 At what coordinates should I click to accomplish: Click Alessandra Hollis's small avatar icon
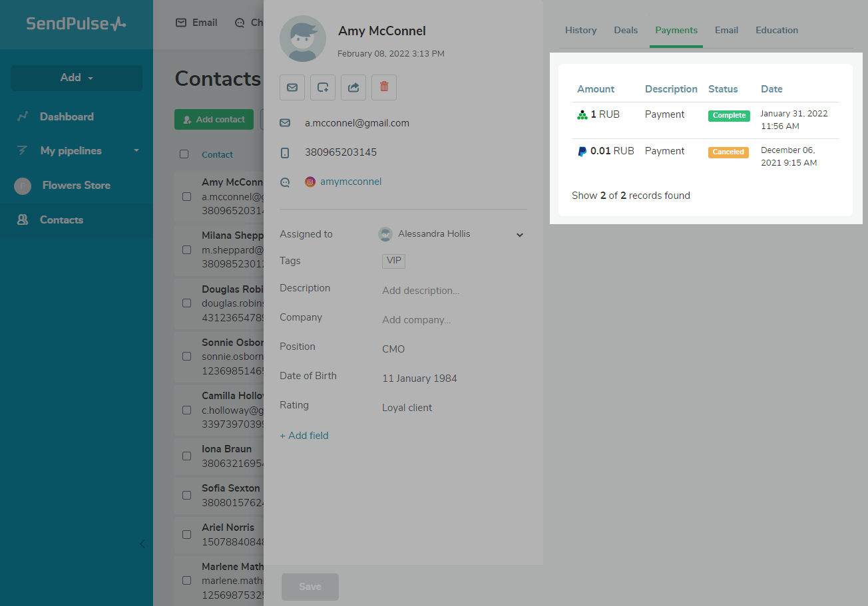point(385,234)
